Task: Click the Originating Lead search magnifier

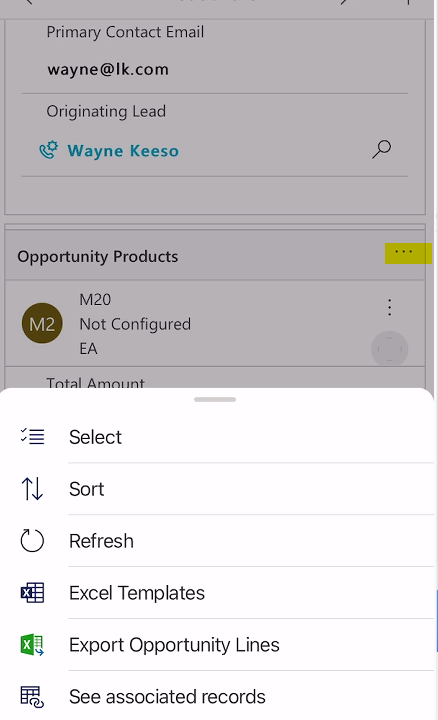Action: 382,149
